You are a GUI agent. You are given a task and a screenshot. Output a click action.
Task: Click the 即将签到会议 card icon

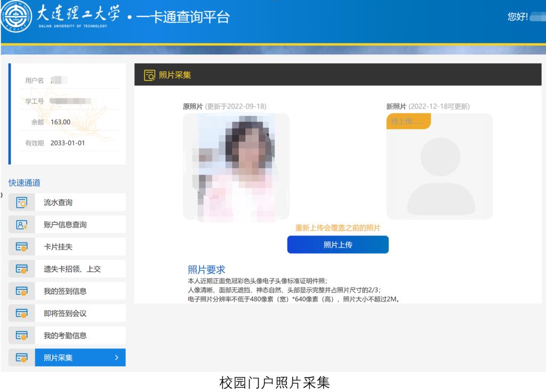coord(21,313)
